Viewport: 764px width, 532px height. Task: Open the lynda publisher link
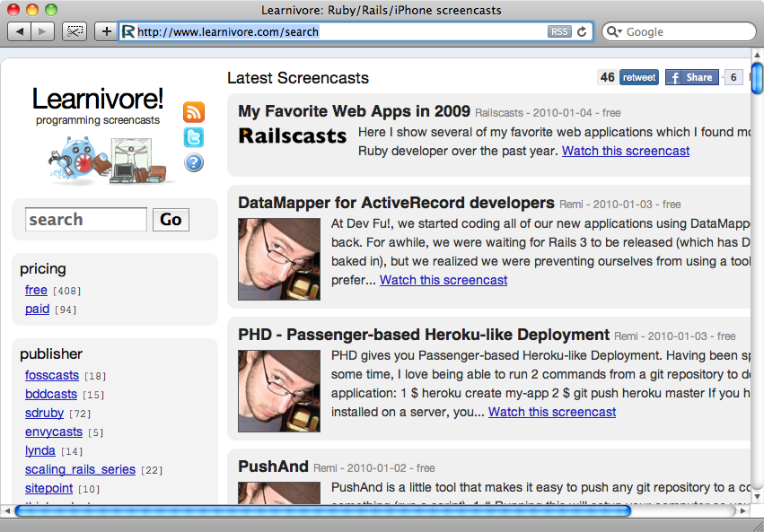point(40,450)
